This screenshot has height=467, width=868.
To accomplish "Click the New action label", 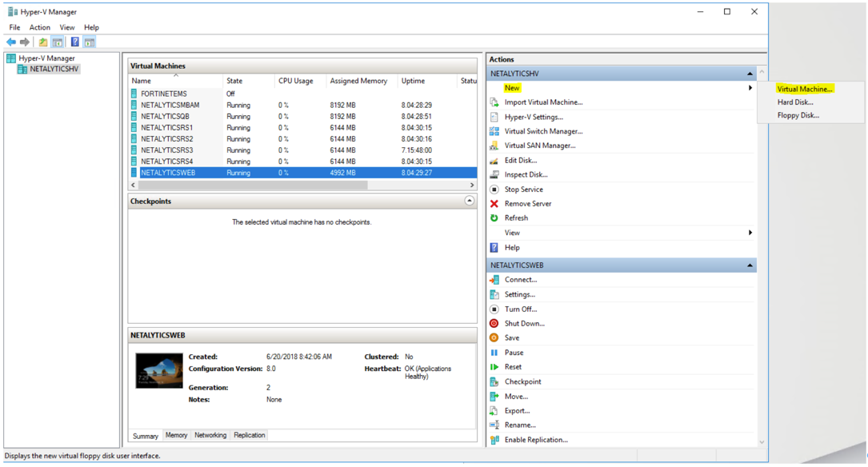I will (512, 88).
